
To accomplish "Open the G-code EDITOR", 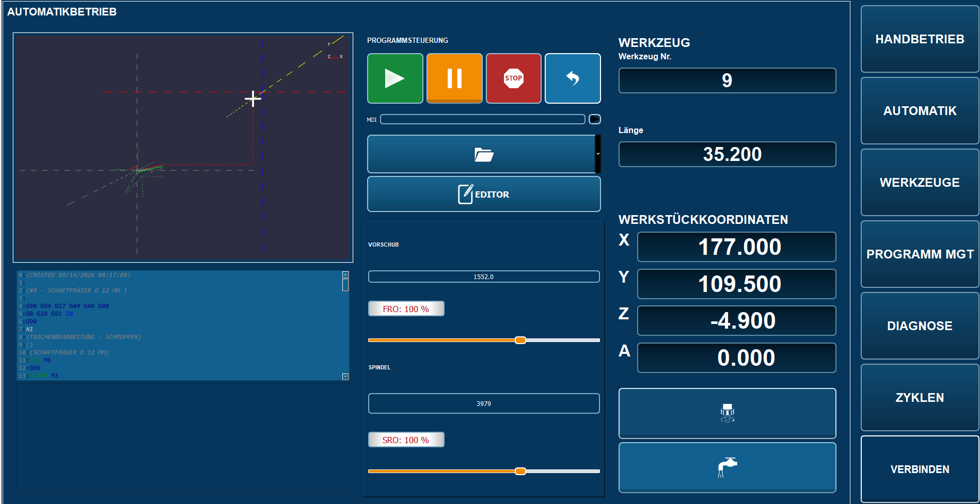I will point(484,194).
